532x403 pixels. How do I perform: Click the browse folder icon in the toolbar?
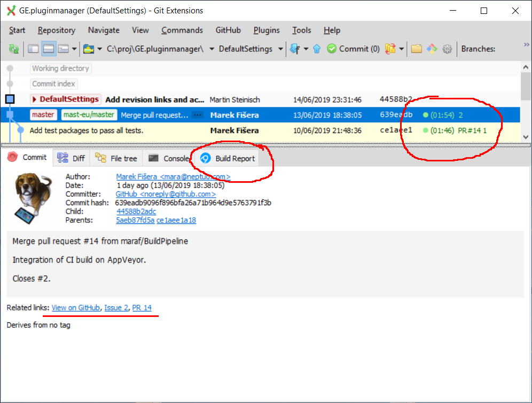click(416, 49)
